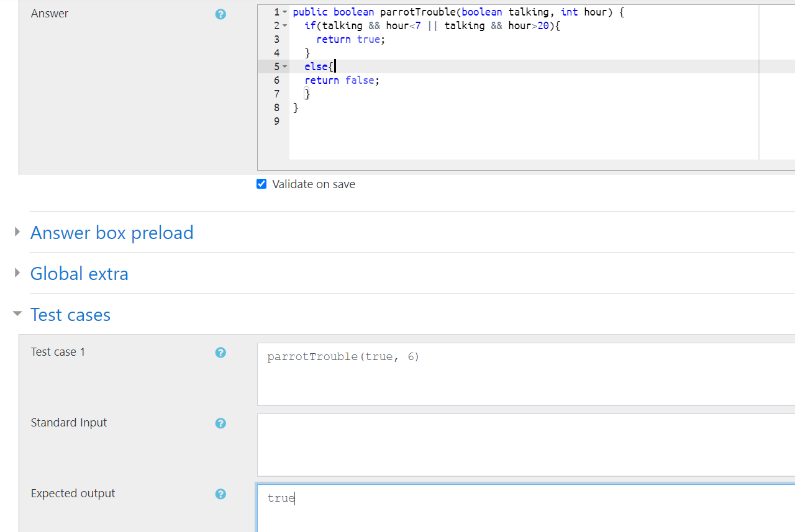Click into the Test case 1 code field
The image size is (795, 532).
[526, 374]
